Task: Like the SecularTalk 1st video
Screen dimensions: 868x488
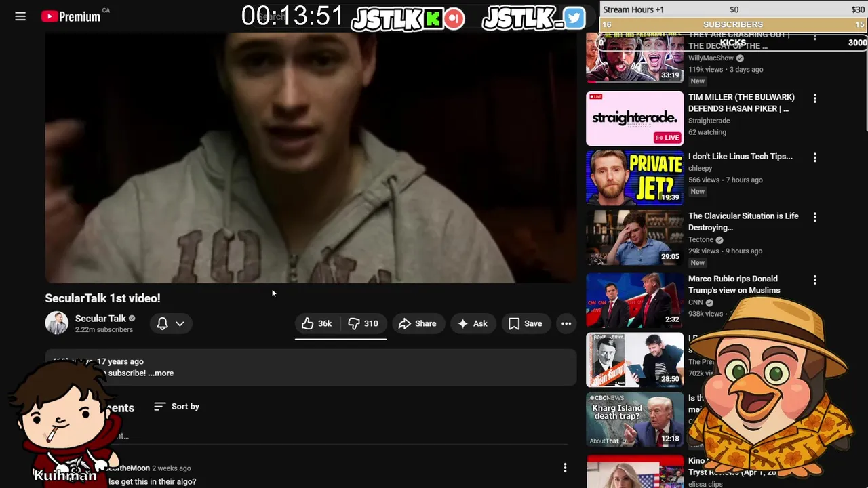Action: point(317,324)
